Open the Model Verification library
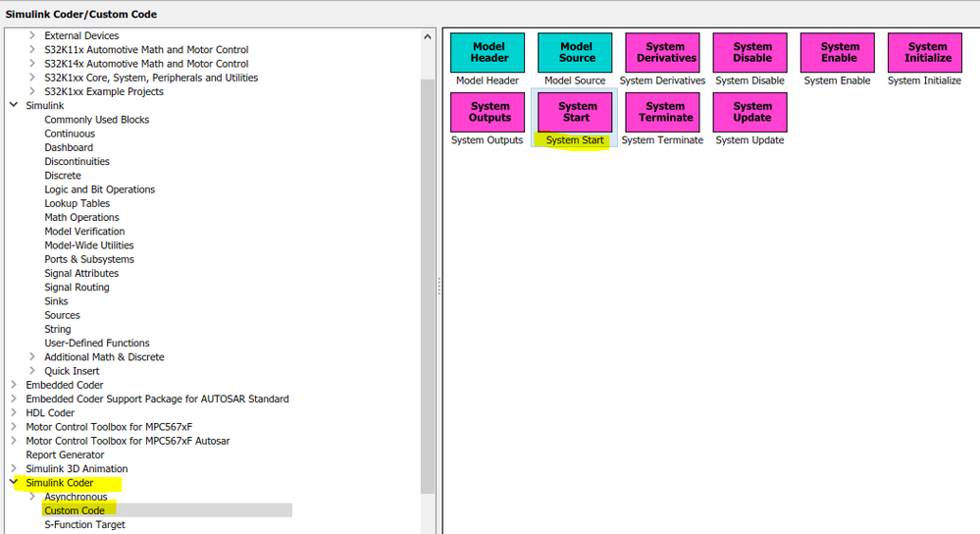This screenshot has height=534, width=980. pyautogui.click(x=84, y=232)
